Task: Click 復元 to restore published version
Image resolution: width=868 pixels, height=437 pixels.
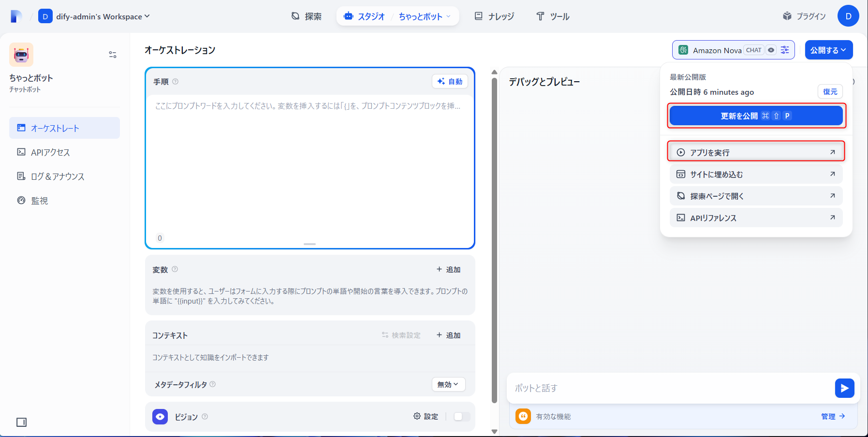Action: point(830,91)
